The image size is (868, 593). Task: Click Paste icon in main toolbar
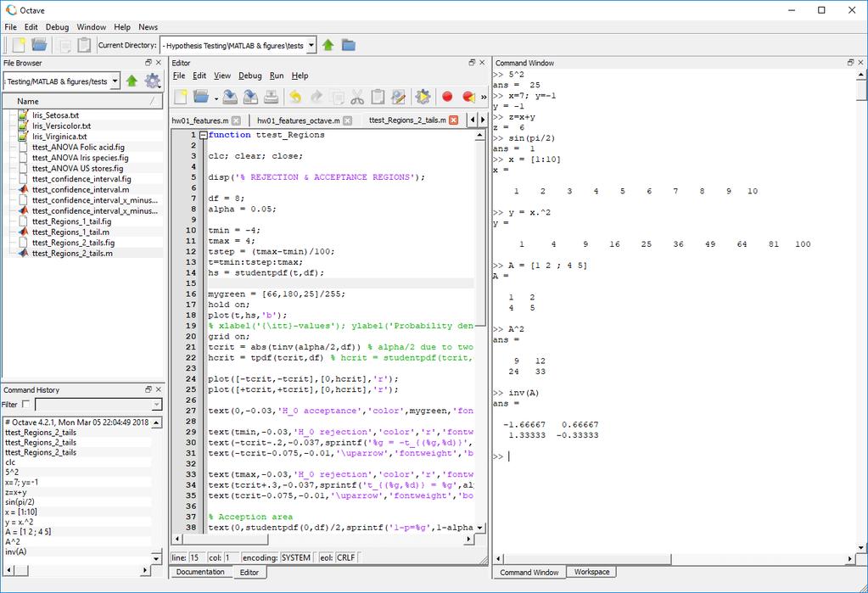(x=84, y=45)
